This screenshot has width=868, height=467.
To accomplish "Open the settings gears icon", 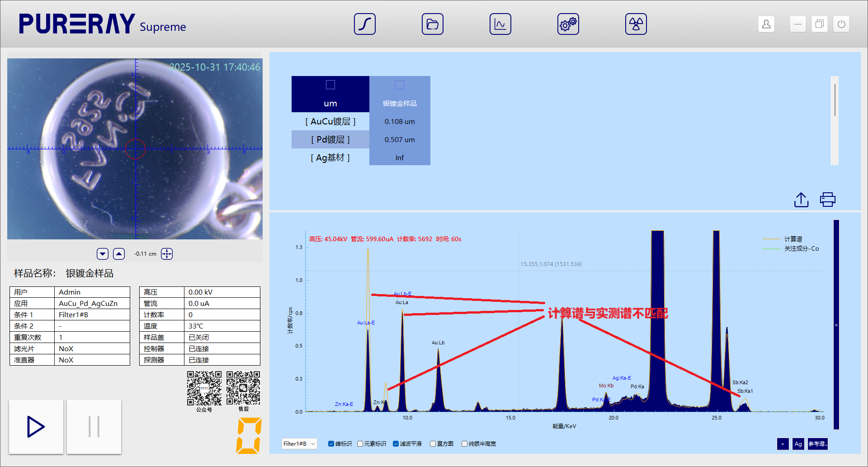I will pos(568,24).
